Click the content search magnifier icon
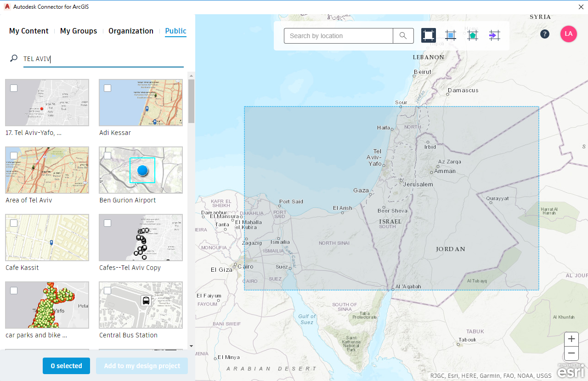The width and height of the screenshot is (588, 381). click(14, 59)
